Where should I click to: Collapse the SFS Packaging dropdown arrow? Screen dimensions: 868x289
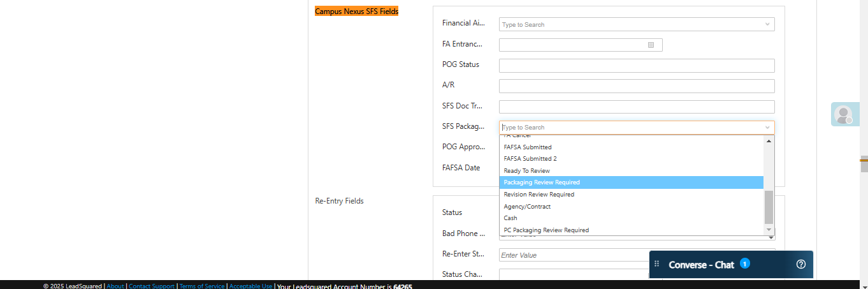(767, 128)
